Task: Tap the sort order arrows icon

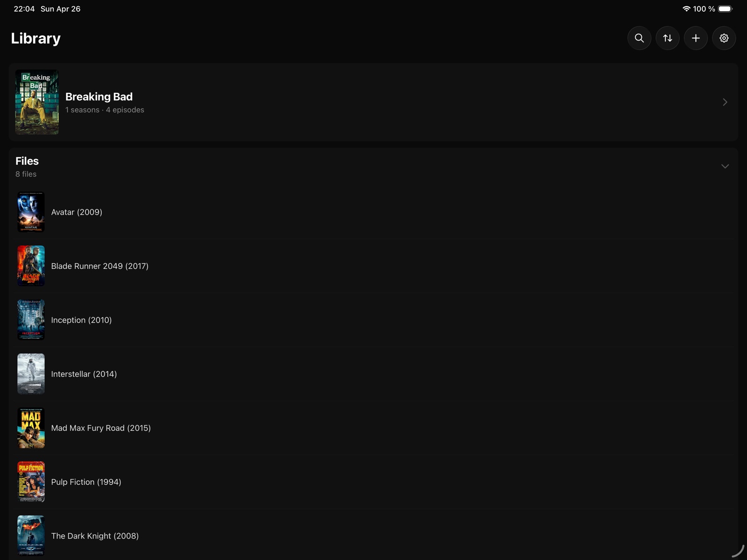Action: 668,38
